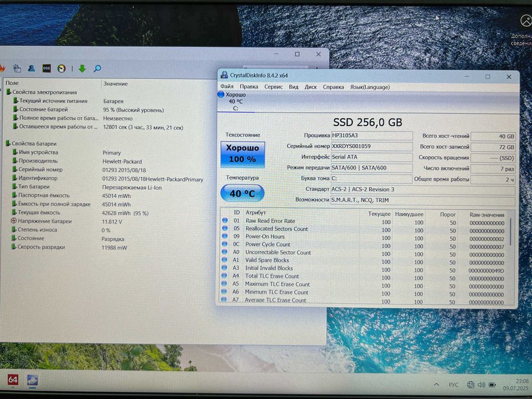Click the РУС input language indicator
The image size is (532, 399).
coord(453,385)
